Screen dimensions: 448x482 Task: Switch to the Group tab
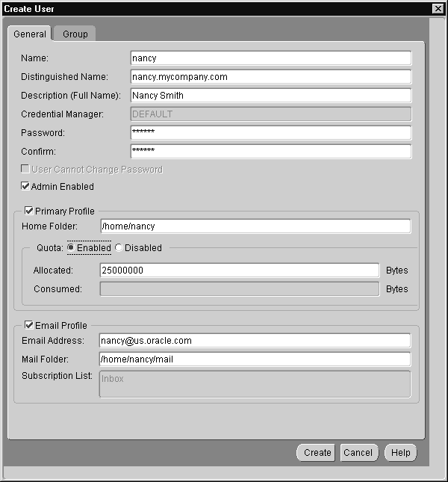point(75,34)
